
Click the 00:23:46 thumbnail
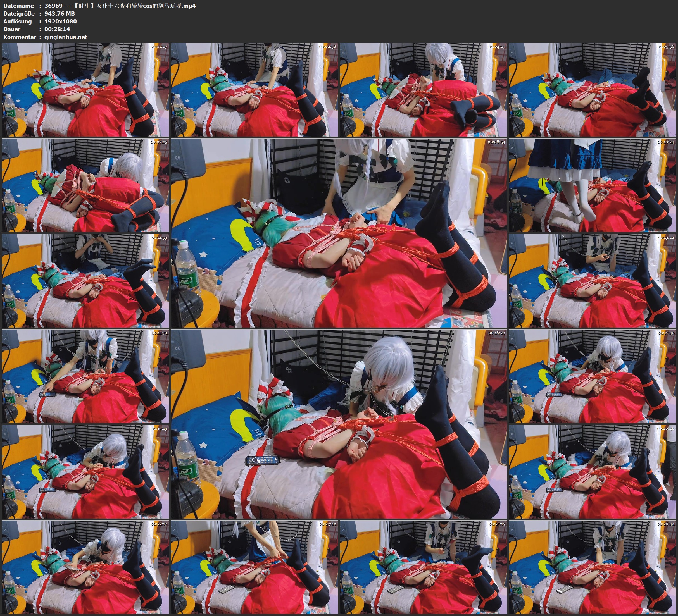click(254, 567)
